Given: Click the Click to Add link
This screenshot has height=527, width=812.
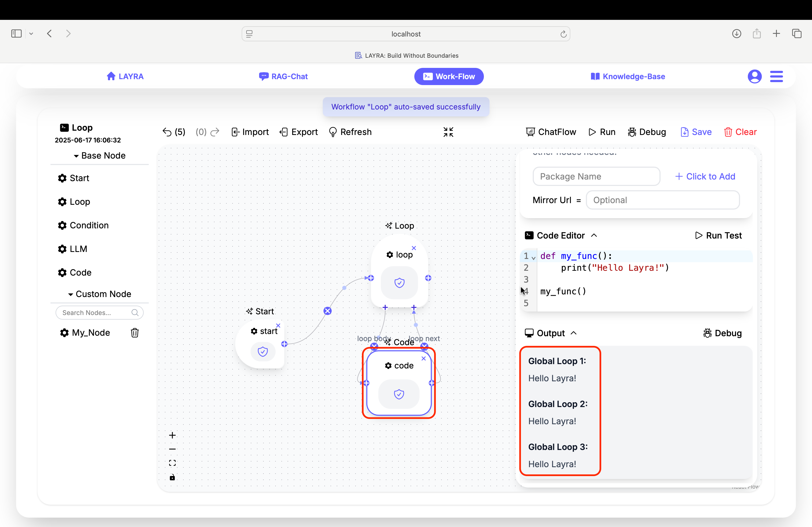Looking at the screenshot, I should [x=705, y=176].
